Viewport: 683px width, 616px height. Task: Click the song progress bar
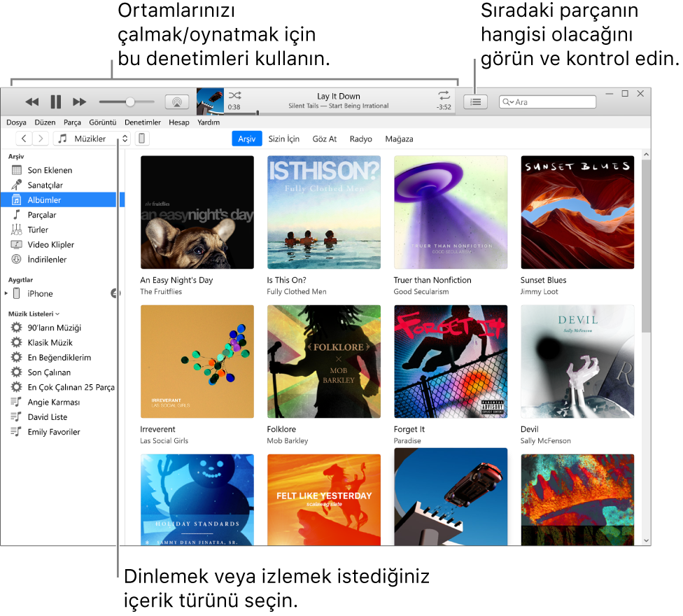pos(340,113)
